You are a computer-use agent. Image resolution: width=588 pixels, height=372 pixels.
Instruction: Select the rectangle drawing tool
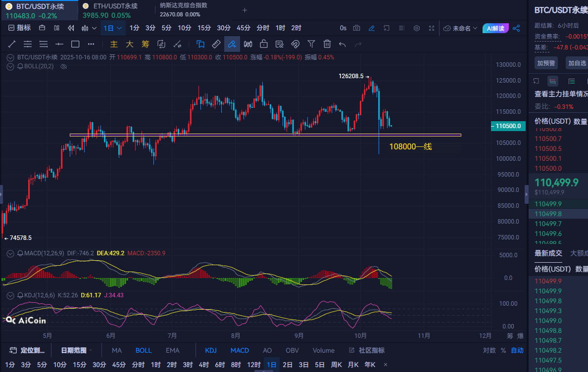click(x=75, y=44)
